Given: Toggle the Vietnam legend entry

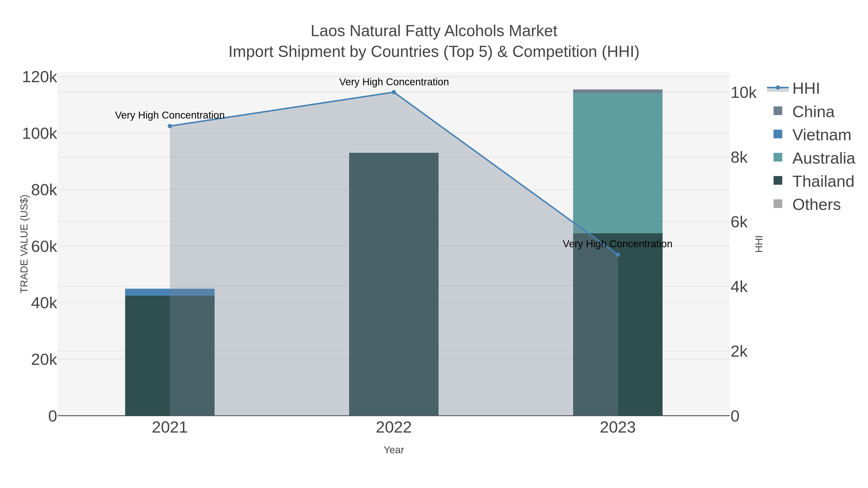Looking at the screenshot, I should 812,135.
